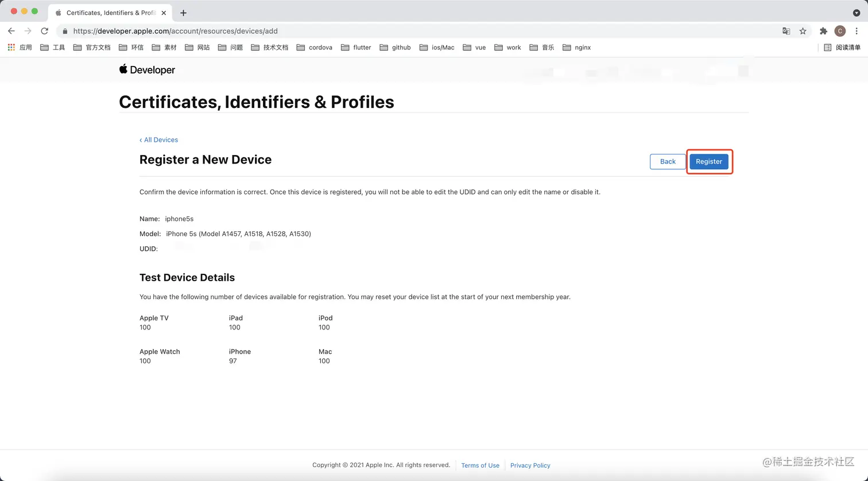The image size is (868, 481).
Task: Click the Register button
Action: click(x=709, y=162)
